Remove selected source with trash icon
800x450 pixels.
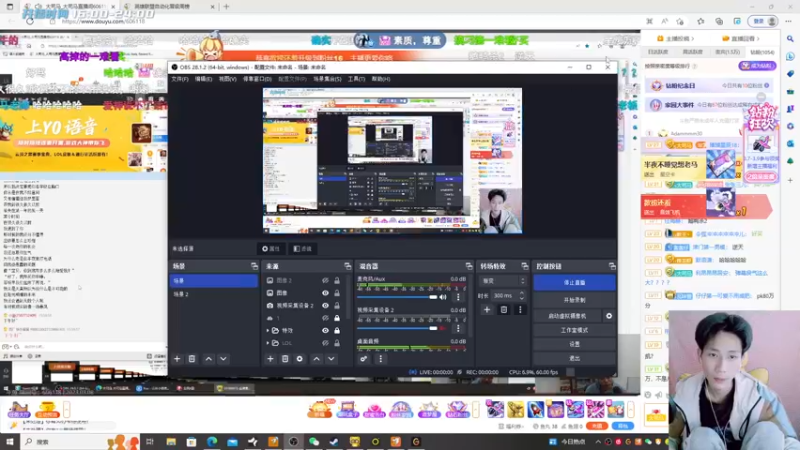click(x=285, y=359)
